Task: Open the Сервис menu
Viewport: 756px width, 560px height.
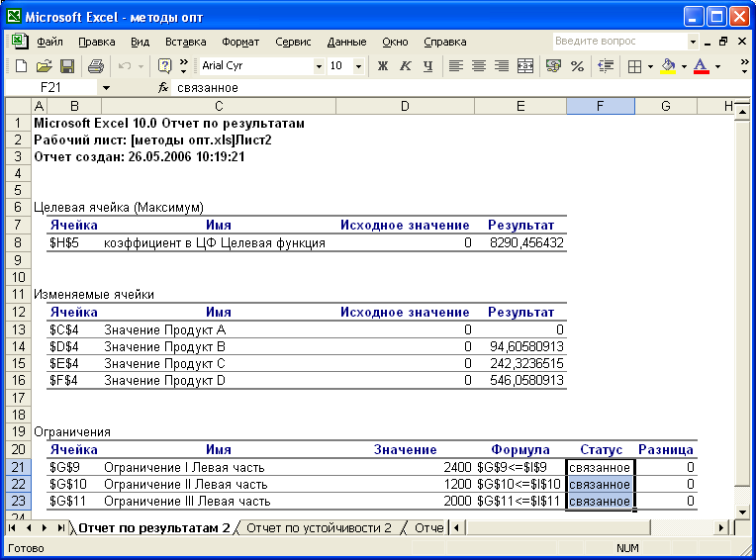Action: [293, 42]
